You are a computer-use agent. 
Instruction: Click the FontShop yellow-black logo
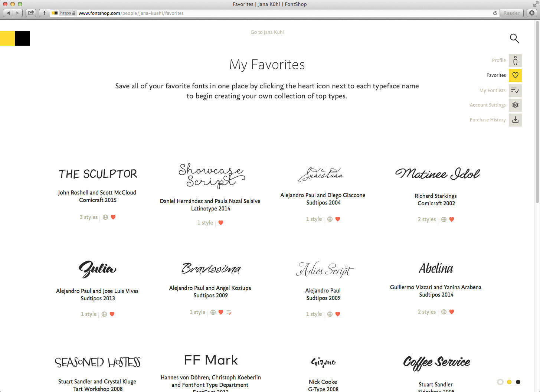click(15, 38)
